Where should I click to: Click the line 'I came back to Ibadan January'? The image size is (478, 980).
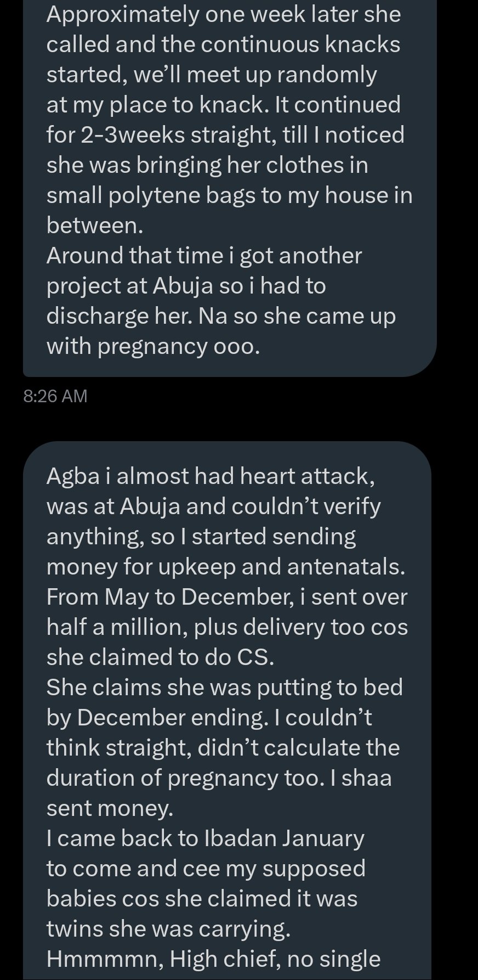click(x=205, y=838)
